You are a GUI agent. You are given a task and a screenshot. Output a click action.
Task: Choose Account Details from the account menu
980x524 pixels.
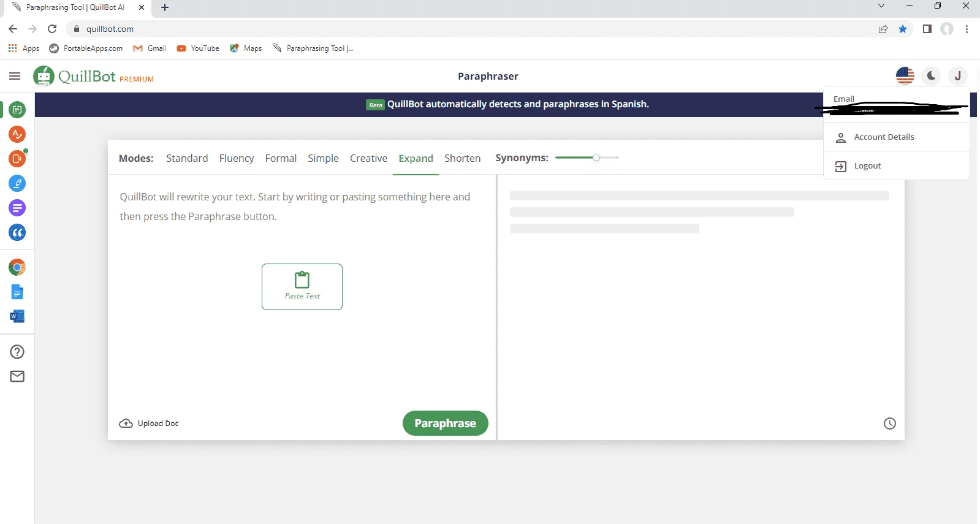point(897,137)
